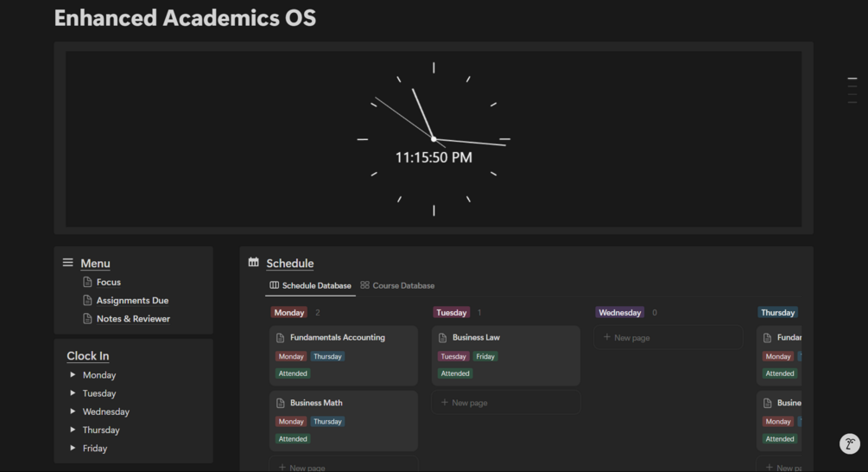Click the Enhanced Academics OS page title
868x472 pixels.
pyautogui.click(x=185, y=18)
